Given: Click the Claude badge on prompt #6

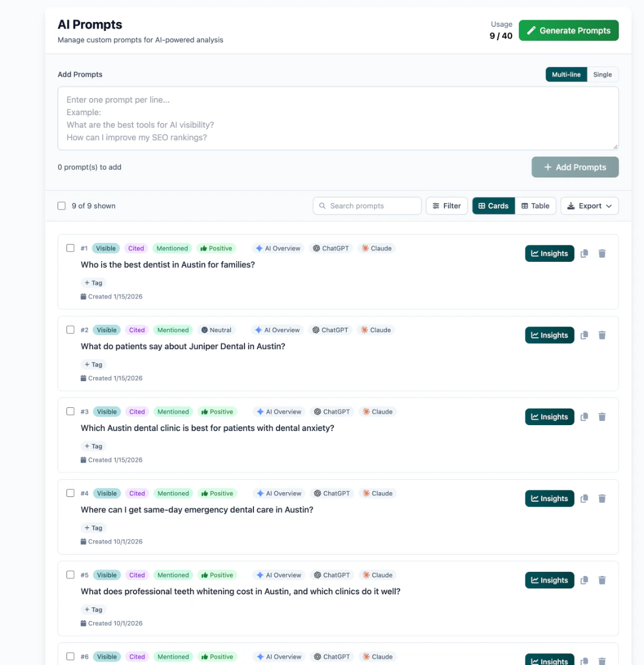Looking at the screenshot, I should coord(377,657).
